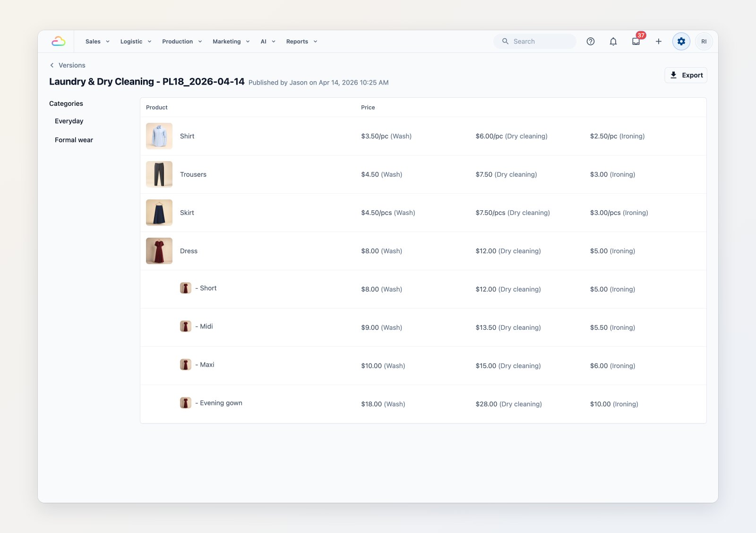Viewport: 756px width, 533px height.
Task: Click the Published by Jason timestamp text
Action: pyautogui.click(x=318, y=83)
